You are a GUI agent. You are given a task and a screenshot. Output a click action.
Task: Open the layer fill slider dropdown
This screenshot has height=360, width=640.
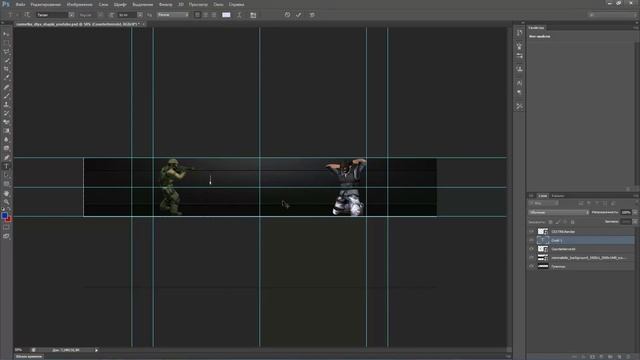635,222
